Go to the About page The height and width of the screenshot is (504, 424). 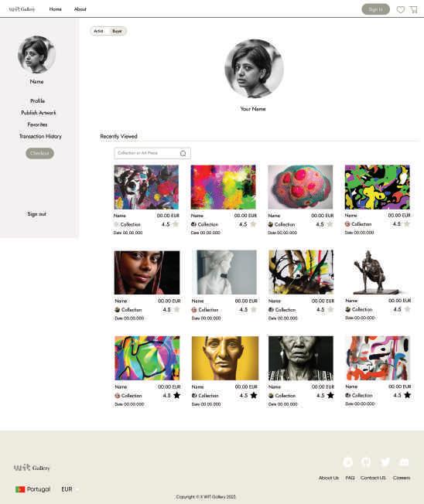(80, 9)
